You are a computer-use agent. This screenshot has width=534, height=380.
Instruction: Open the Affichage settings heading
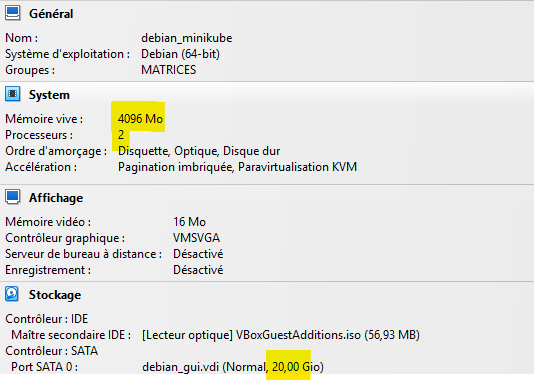(x=56, y=198)
